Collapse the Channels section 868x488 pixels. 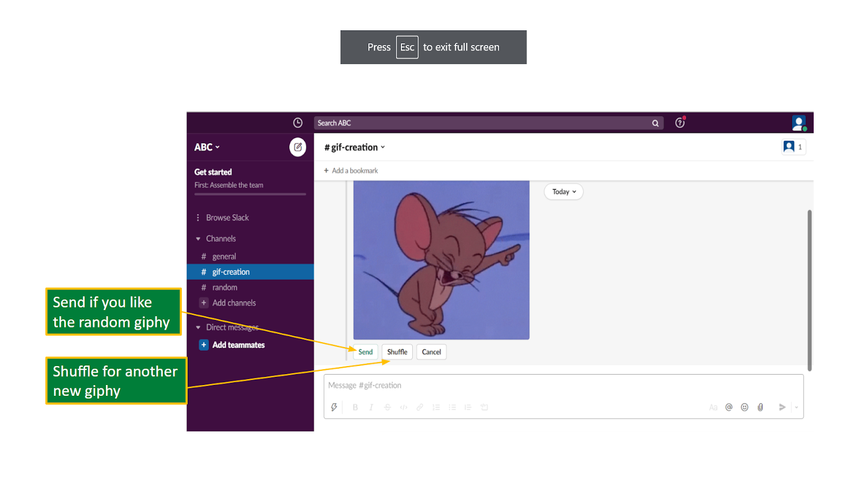(x=197, y=239)
